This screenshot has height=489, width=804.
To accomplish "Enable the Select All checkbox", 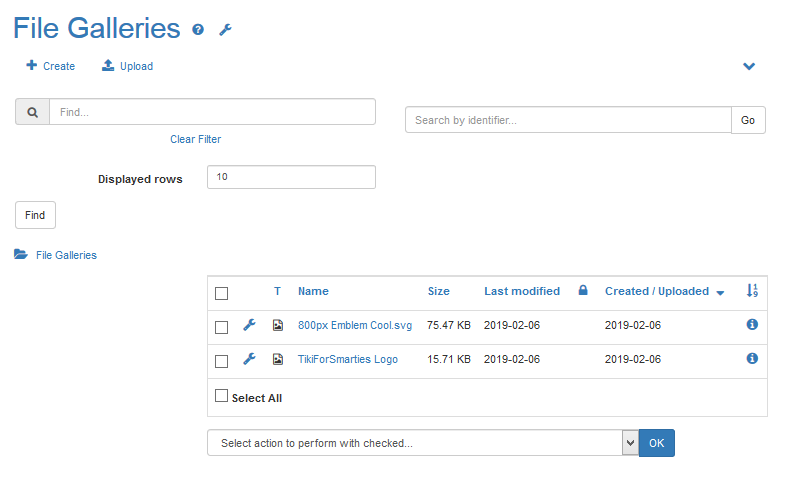I will pos(222,396).
